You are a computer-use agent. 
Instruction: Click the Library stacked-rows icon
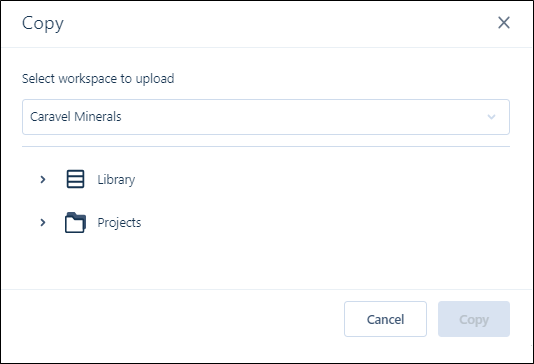pyautogui.click(x=75, y=179)
